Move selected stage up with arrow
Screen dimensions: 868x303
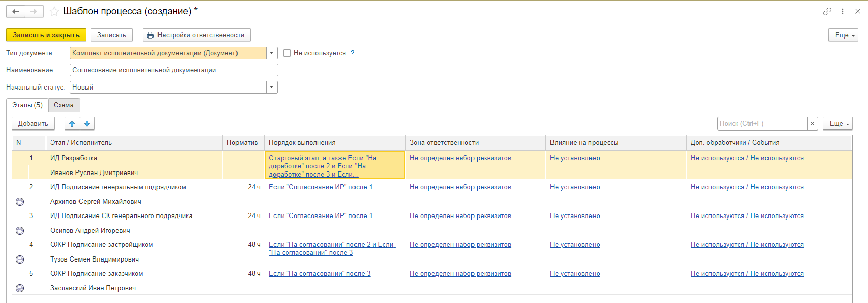click(72, 123)
